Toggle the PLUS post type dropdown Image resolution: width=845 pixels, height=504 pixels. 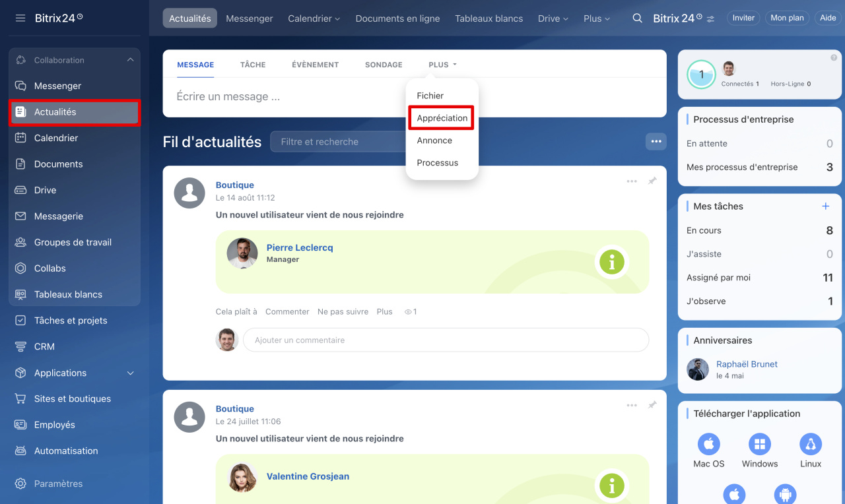pyautogui.click(x=442, y=65)
